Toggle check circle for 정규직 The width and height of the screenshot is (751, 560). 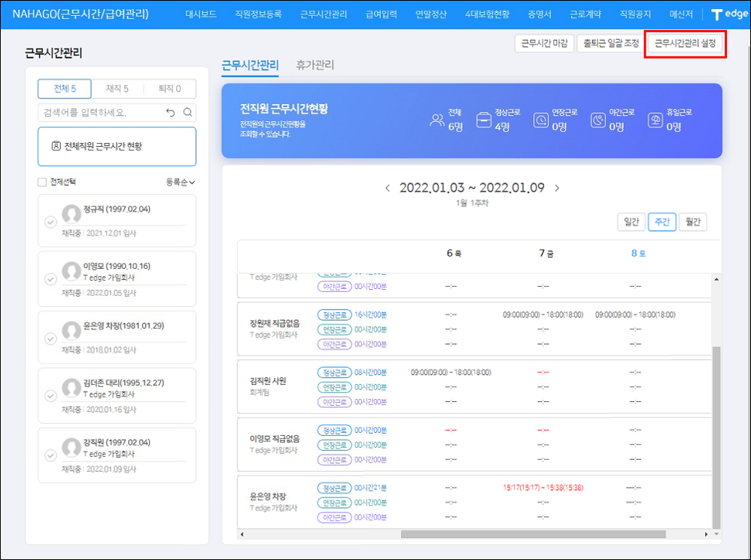click(50, 222)
